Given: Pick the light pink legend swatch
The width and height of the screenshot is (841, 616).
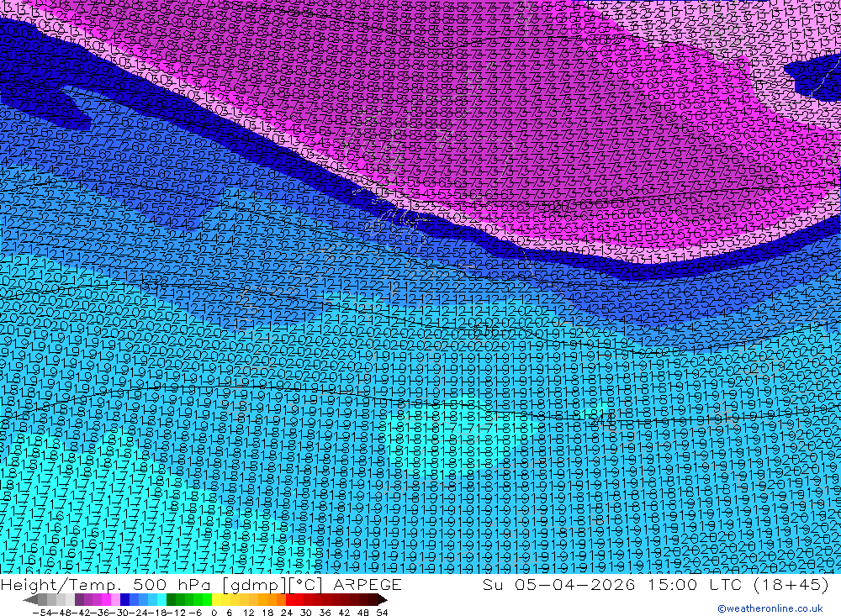Looking at the screenshot, I should [x=115, y=599].
